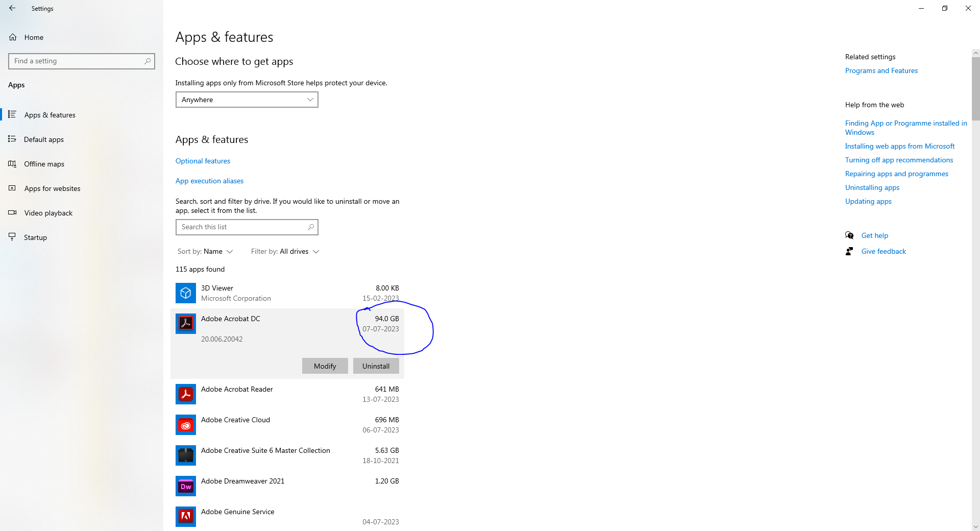Click the 641 MB size value

pos(387,389)
